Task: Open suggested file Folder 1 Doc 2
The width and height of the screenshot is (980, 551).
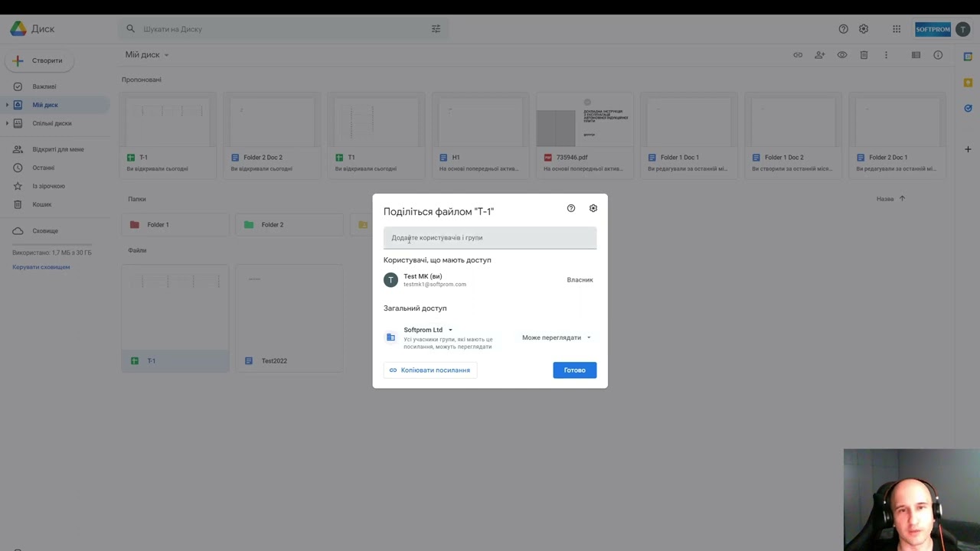Action: (x=792, y=135)
